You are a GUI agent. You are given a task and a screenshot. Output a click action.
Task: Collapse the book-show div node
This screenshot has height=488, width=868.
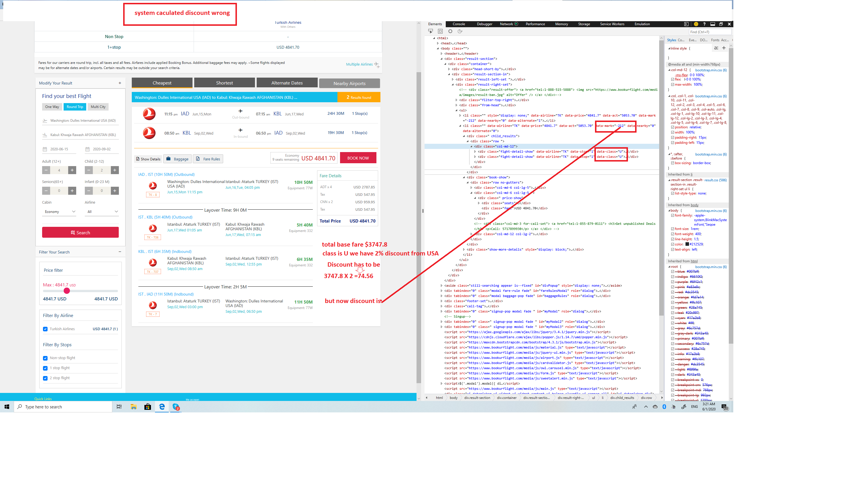pyautogui.click(x=464, y=178)
